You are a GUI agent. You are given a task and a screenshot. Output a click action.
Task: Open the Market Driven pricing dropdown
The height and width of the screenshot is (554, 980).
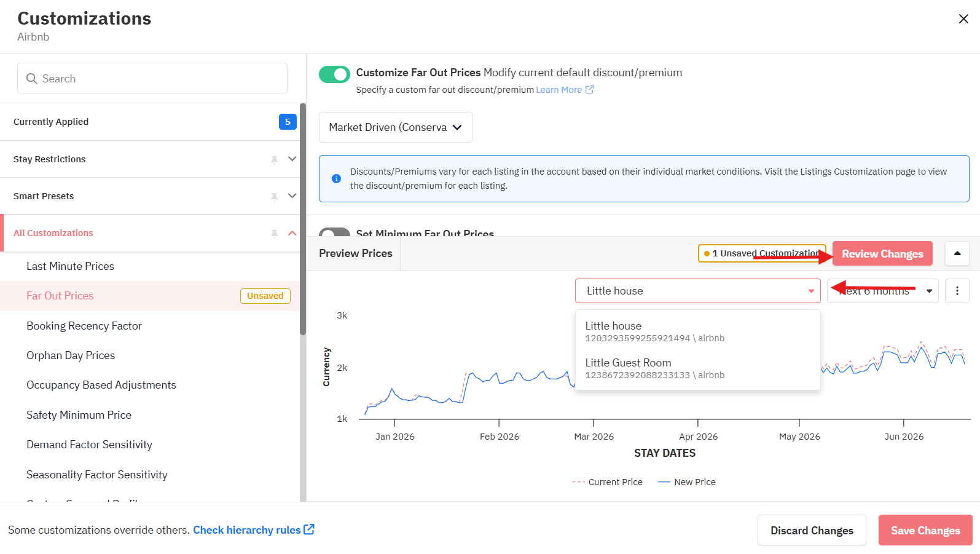tap(395, 127)
